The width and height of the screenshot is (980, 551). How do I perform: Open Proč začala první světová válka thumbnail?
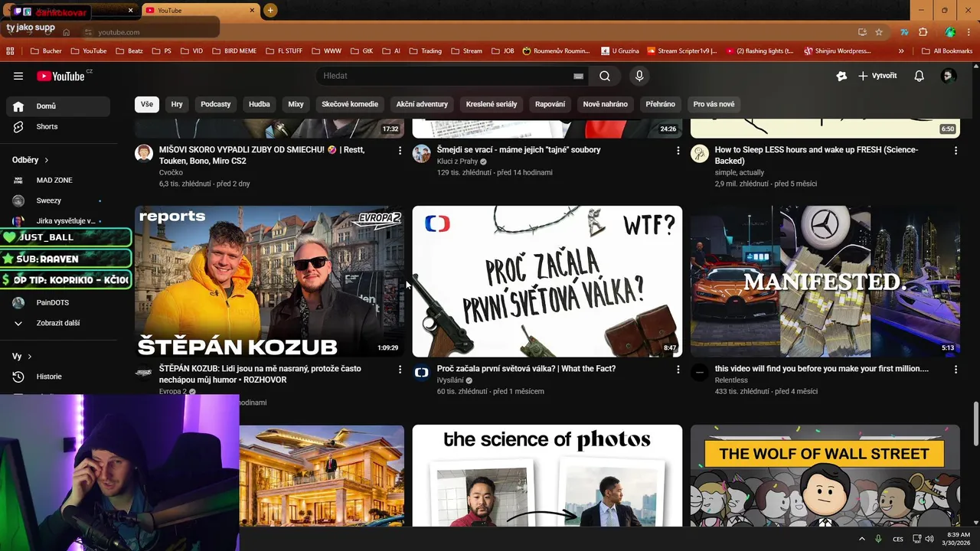(x=547, y=281)
